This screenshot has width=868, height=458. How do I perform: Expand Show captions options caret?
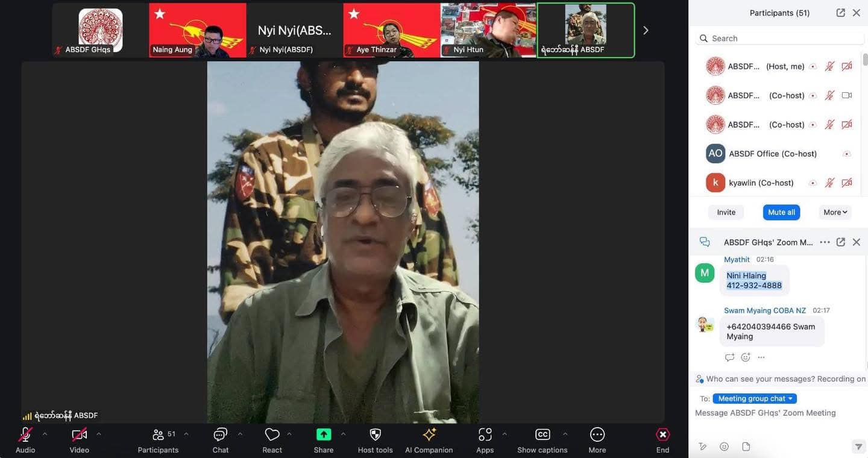565,434
